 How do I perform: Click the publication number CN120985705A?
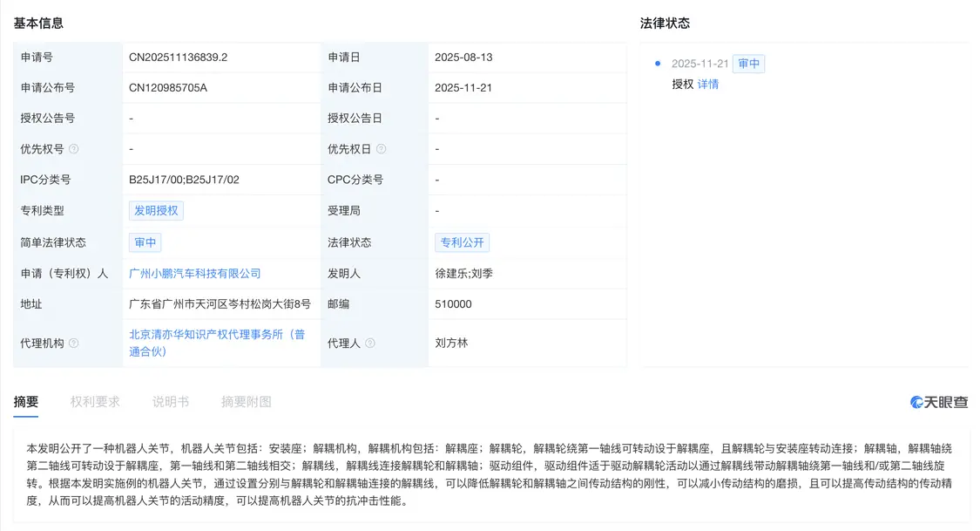(x=168, y=88)
